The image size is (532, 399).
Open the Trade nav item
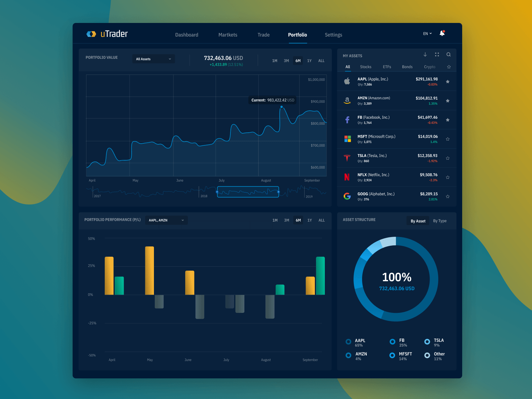(x=263, y=35)
